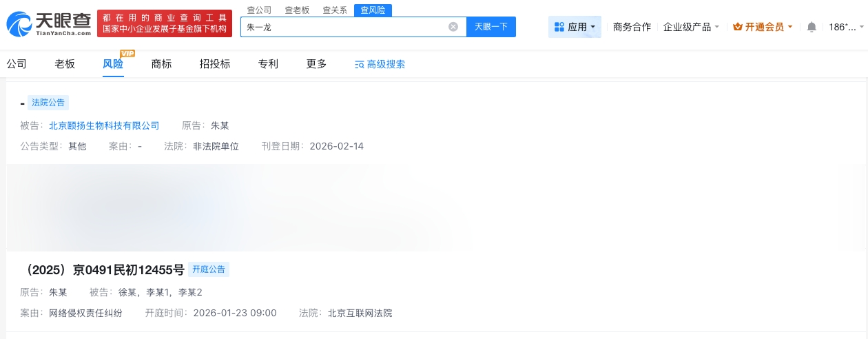This screenshot has height=339, width=868.
Task: Switch to the 查老板 search tab
Action: 298,10
